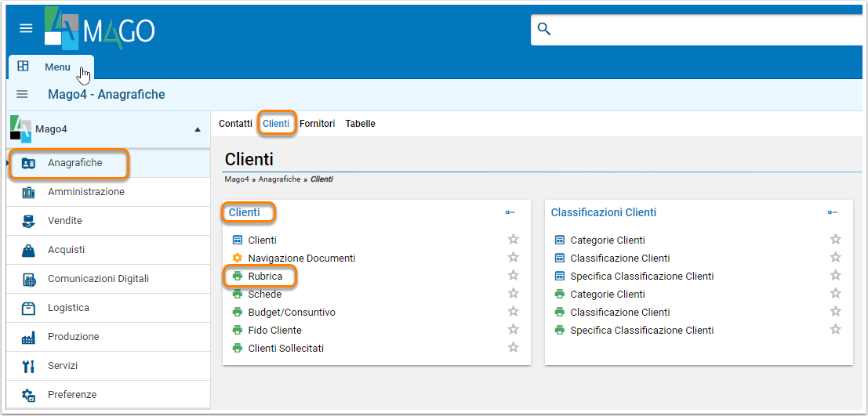Collapse the Classificazioni Clienti panel pin icon
Image resolution: width=868 pixels, height=416 pixels.
[x=832, y=212]
